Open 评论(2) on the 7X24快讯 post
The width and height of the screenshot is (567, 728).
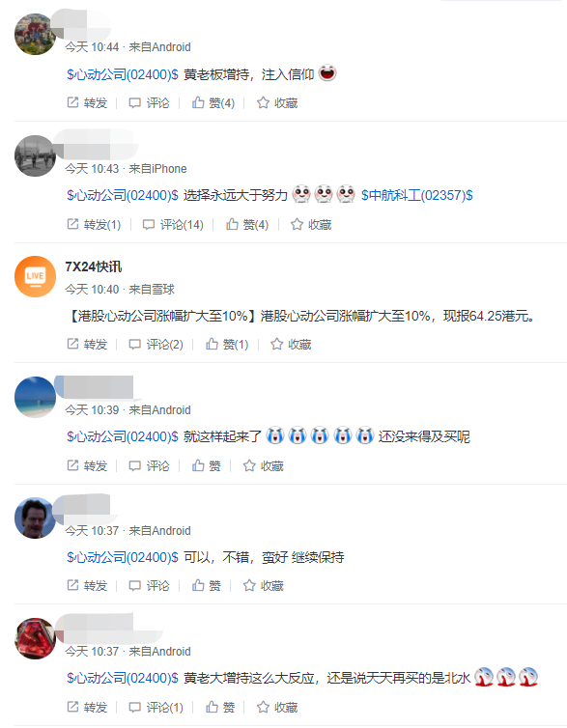tap(156, 344)
